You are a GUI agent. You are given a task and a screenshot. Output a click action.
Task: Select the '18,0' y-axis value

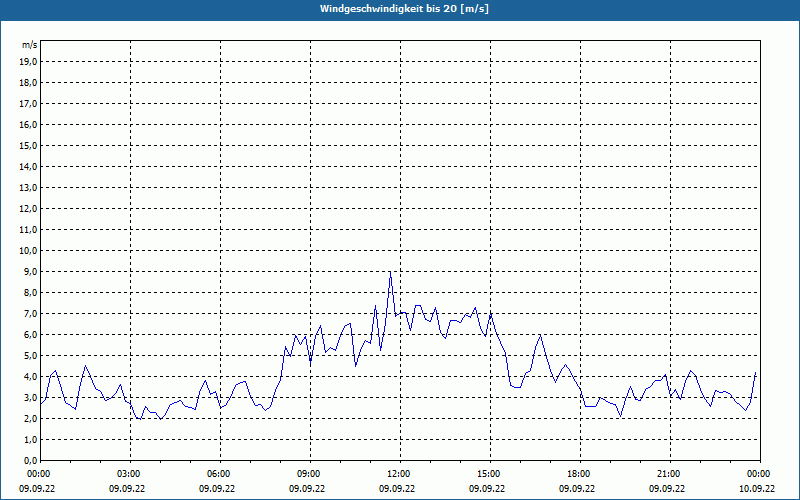[x=29, y=83]
